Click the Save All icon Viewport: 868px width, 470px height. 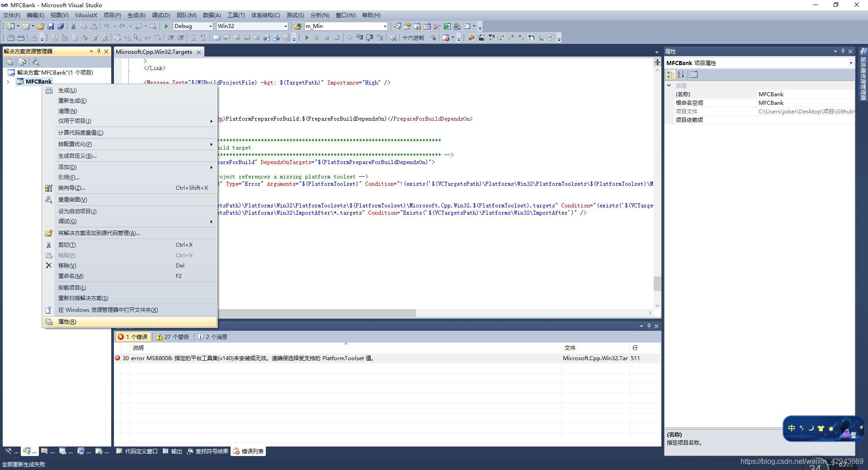point(61,26)
